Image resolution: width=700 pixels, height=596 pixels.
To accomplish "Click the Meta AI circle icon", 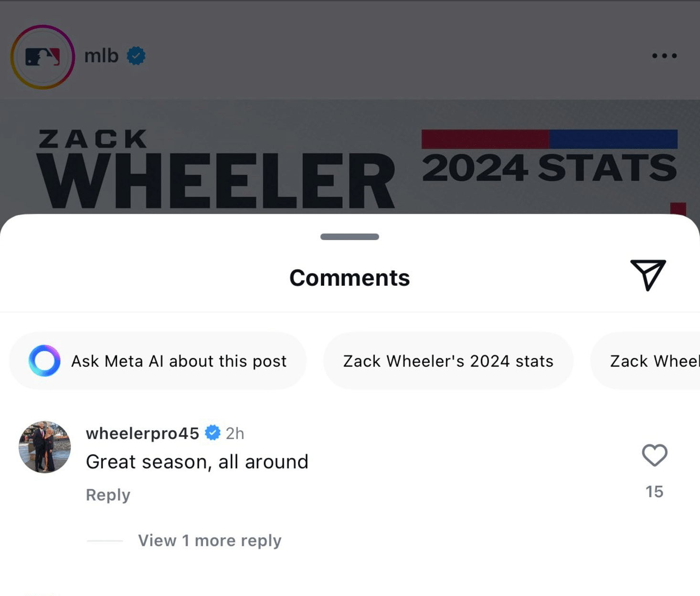I will point(44,361).
